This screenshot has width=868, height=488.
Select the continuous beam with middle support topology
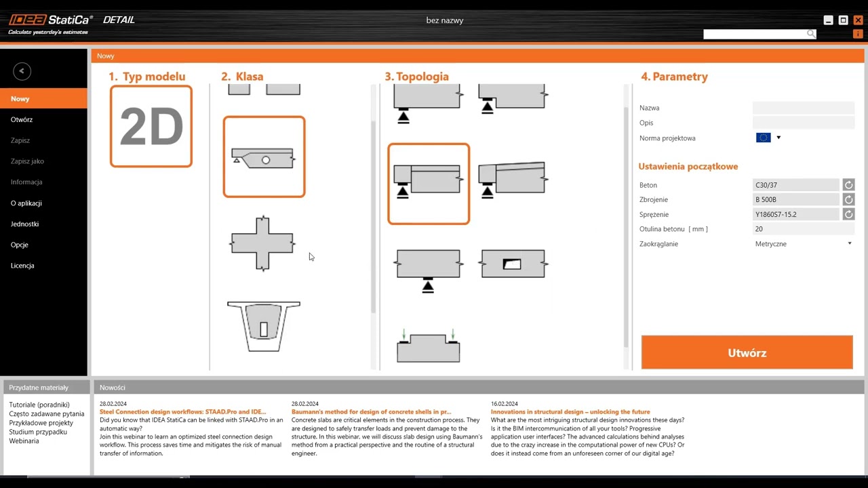[x=428, y=270]
